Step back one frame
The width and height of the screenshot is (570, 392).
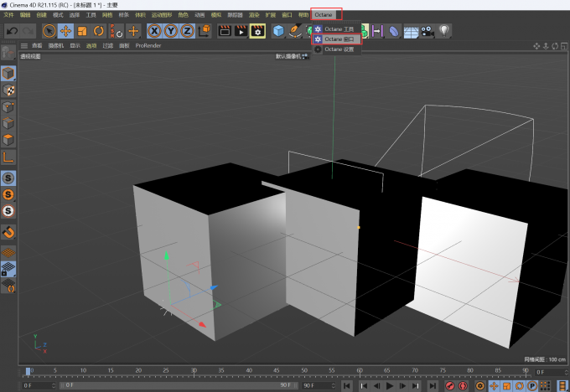[x=376, y=385]
